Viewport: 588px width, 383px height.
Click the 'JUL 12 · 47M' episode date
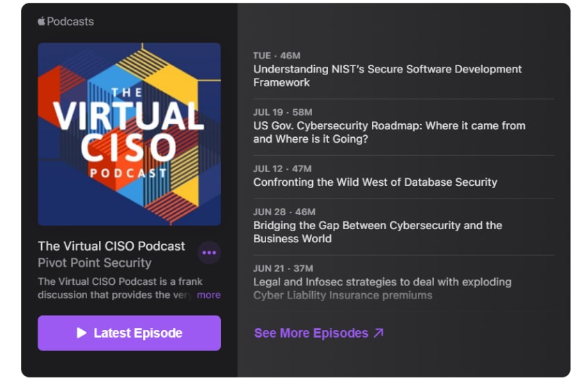282,169
